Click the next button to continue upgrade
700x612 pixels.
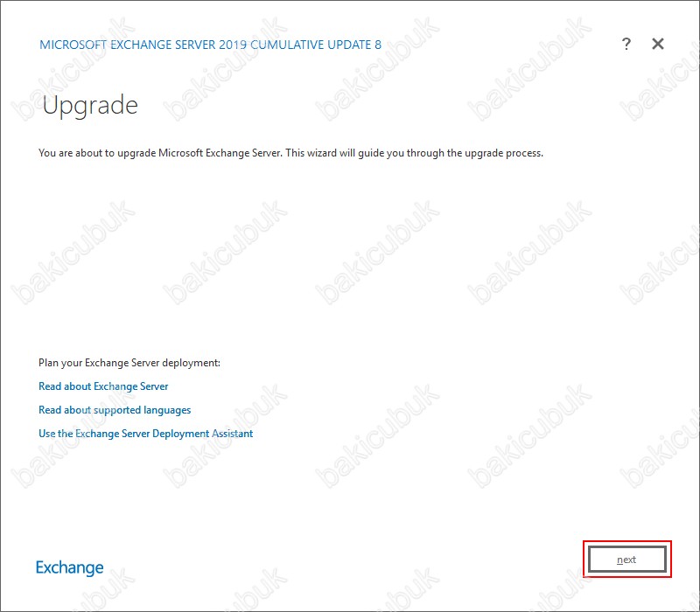626,560
